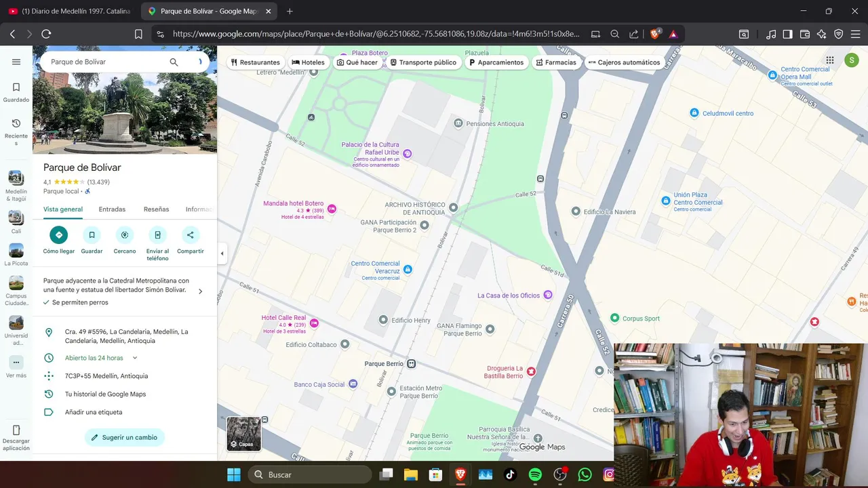868x488 pixels.
Task: Click Descargar aplicación phone icon
Action: (16, 430)
